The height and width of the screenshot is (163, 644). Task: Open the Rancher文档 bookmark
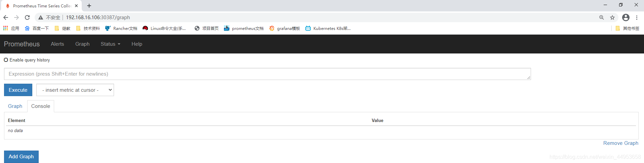click(x=121, y=28)
